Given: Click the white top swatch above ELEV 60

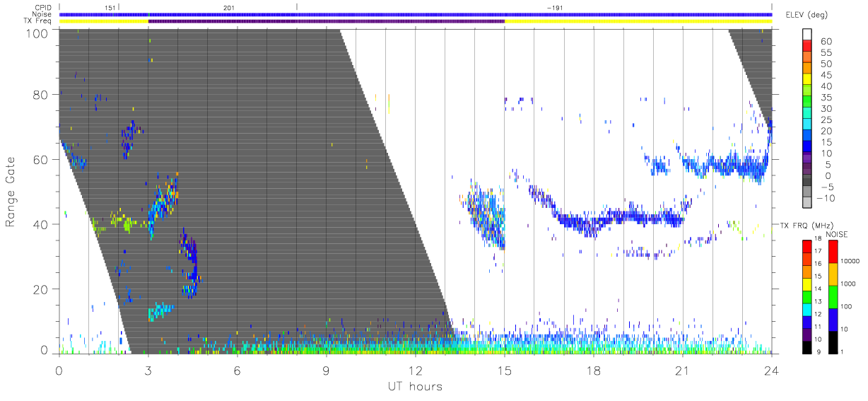Looking at the screenshot, I should point(808,34).
